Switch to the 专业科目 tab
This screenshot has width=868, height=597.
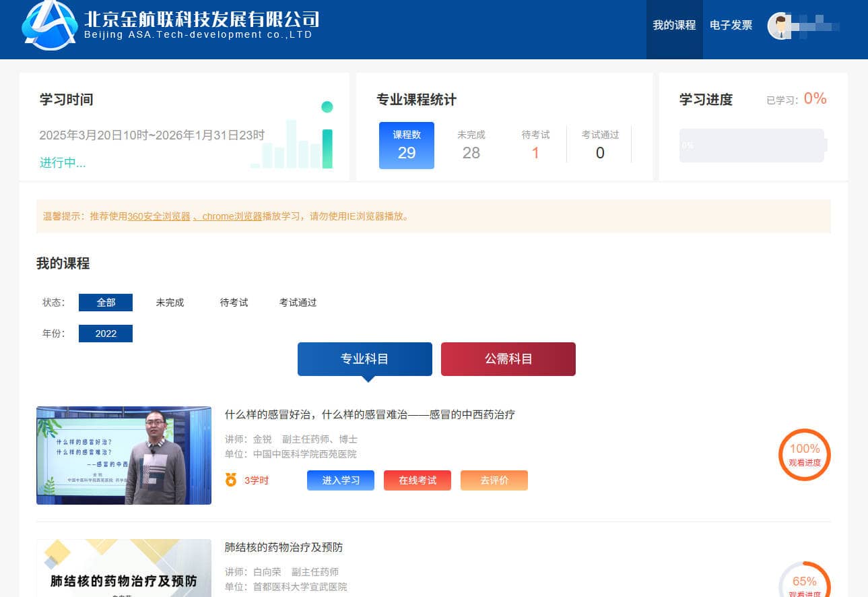click(x=364, y=359)
